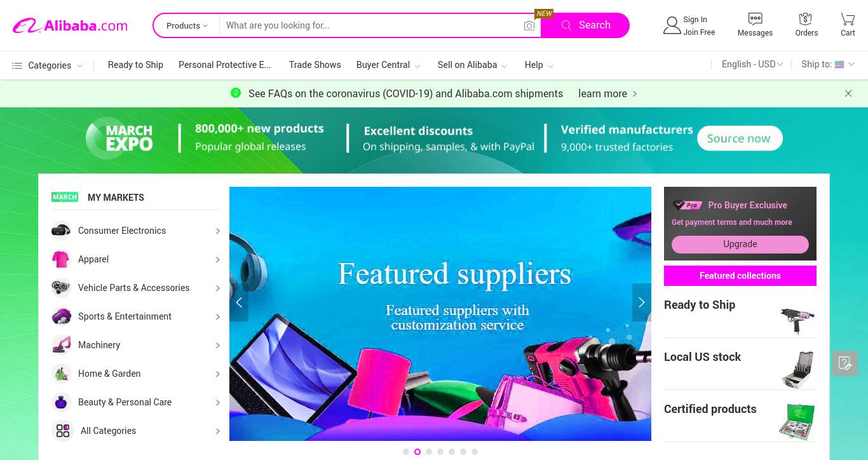Show the next carousel slide

641,302
